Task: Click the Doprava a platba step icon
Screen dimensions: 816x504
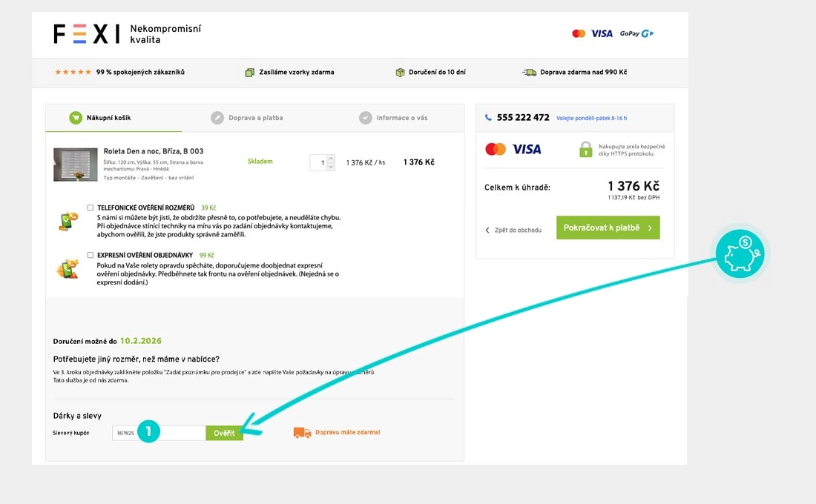Action: coord(217,118)
